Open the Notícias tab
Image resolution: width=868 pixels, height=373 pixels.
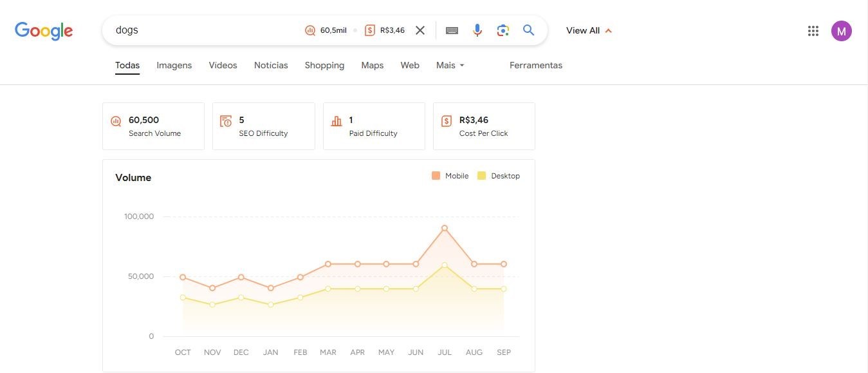271,65
